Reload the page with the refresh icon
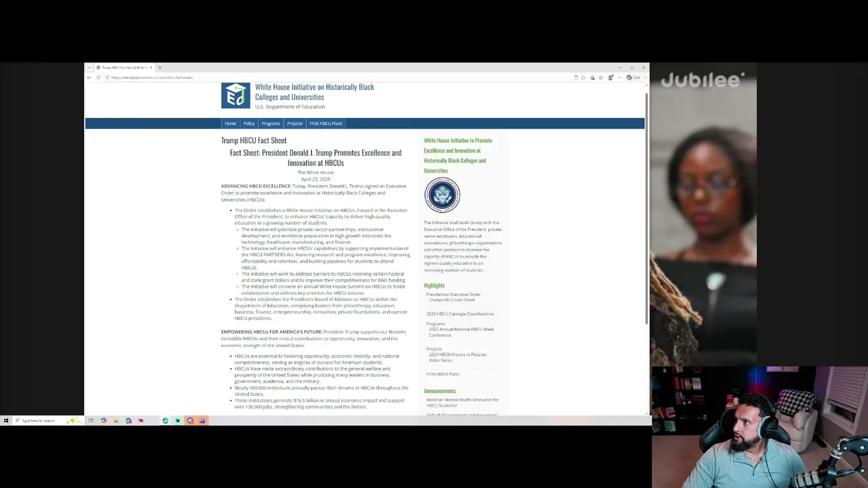Screen dimensions: 868x488 pos(98,77)
